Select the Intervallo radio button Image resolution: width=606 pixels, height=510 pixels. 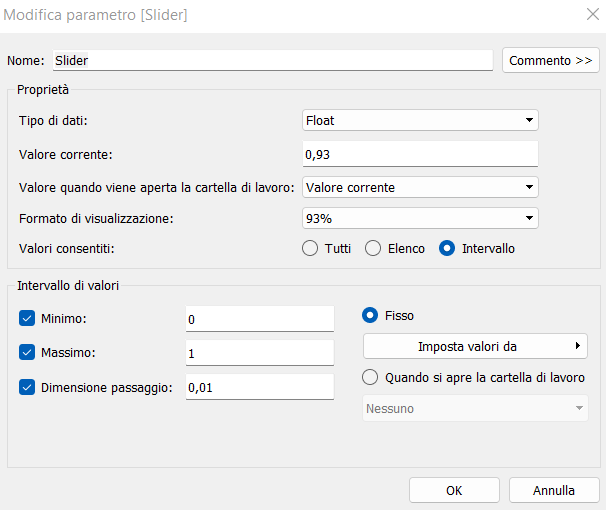click(x=447, y=248)
